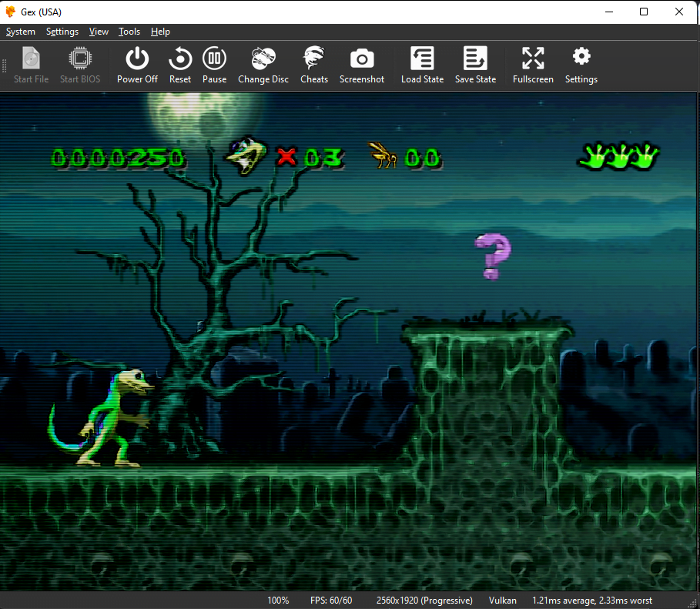Click the Start File toolbar icon
The image size is (700, 609).
(31, 65)
